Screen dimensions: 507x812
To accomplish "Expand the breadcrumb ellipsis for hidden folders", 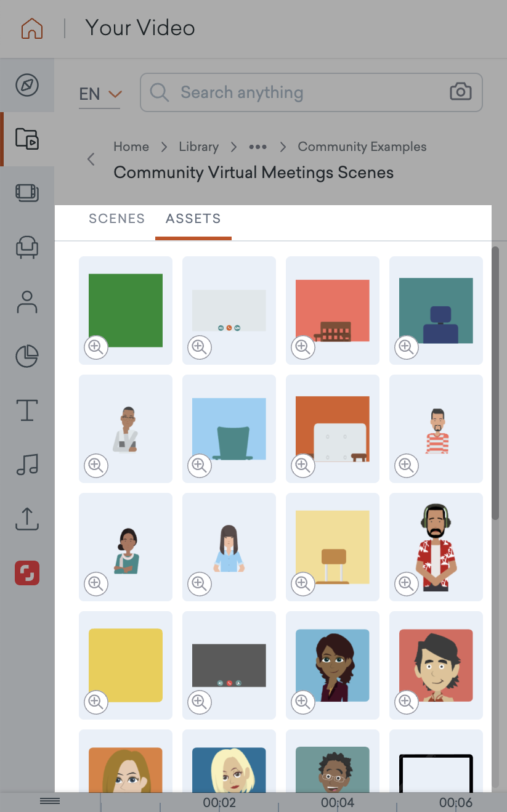I will [258, 147].
